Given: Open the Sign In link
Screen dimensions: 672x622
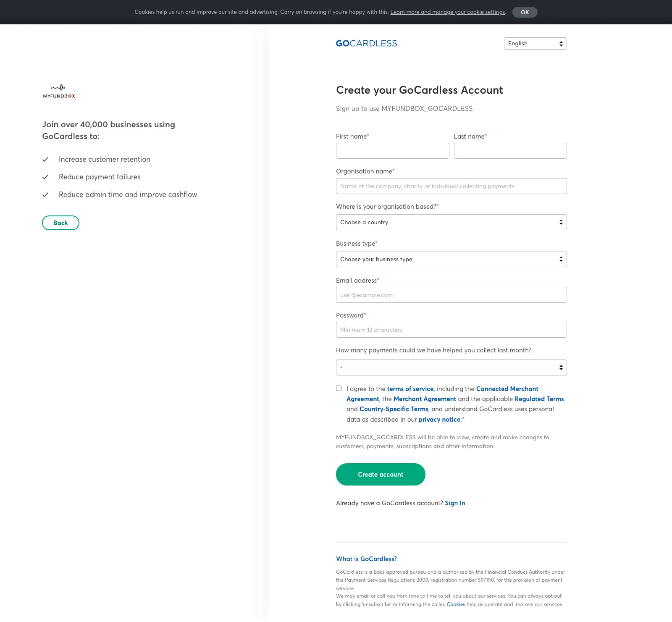Looking at the screenshot, I should pos(455,503).
